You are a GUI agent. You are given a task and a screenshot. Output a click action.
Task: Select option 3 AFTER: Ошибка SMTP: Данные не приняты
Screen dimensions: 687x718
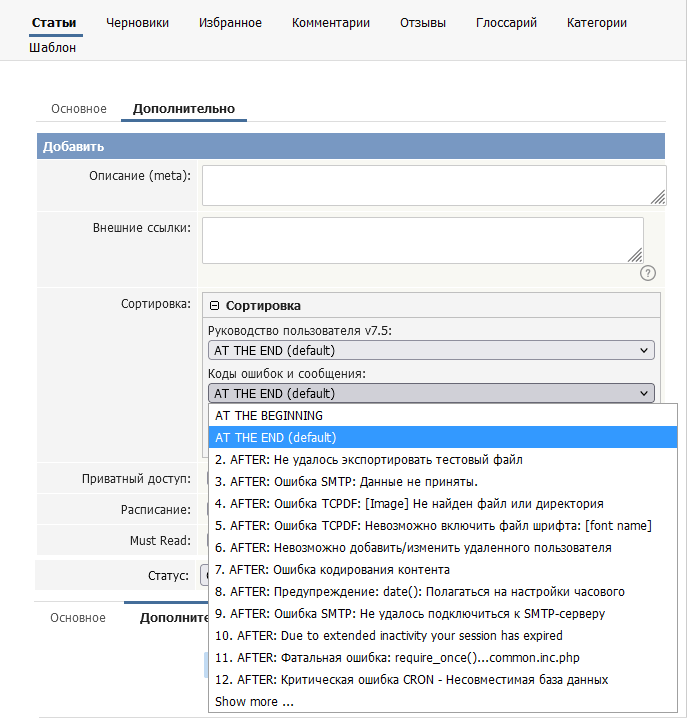coord(442,482)
